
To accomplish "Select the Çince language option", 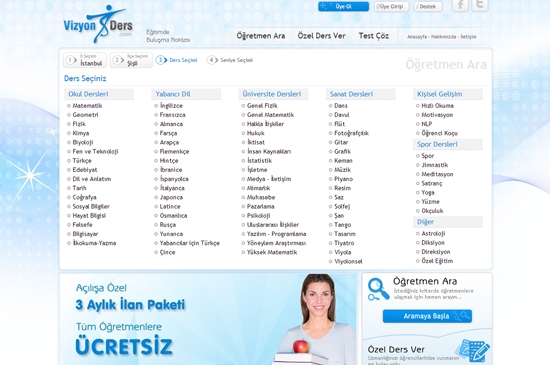I will 167,252.
